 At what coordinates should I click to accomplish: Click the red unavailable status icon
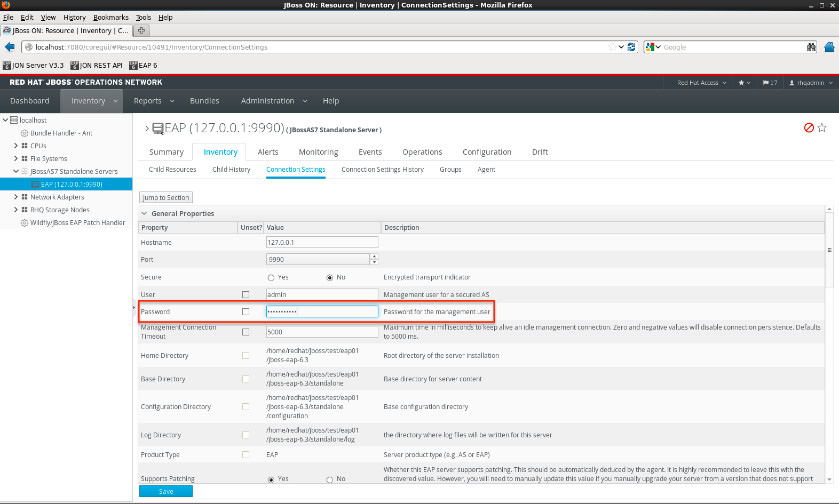[809, 128]
